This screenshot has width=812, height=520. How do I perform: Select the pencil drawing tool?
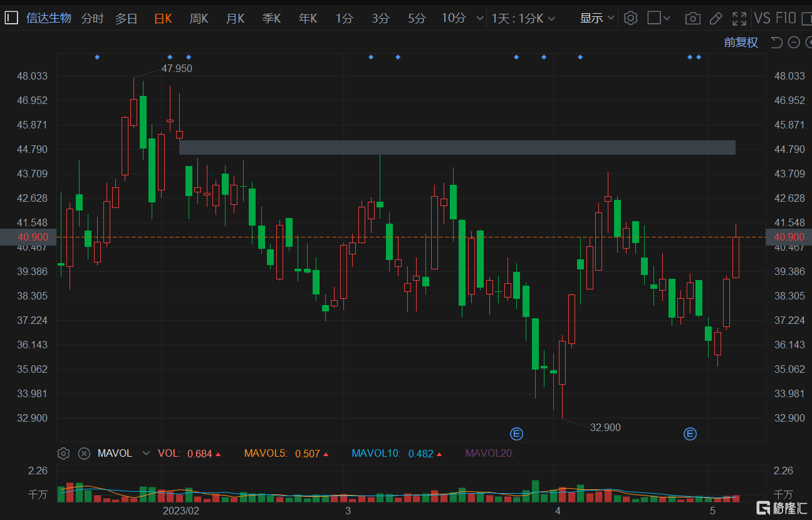(x=716, y=18)
